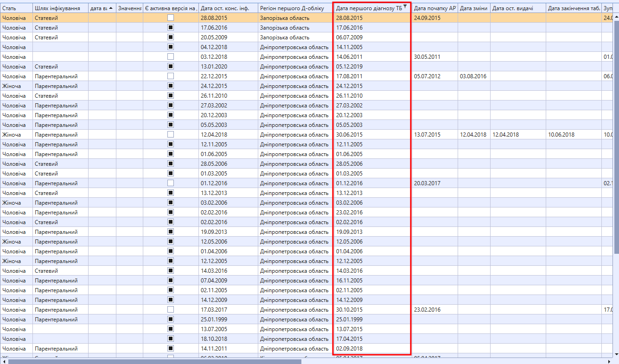Click the sort arrow in the дата в column header
The image size is (619, 364).
[111, 8]
